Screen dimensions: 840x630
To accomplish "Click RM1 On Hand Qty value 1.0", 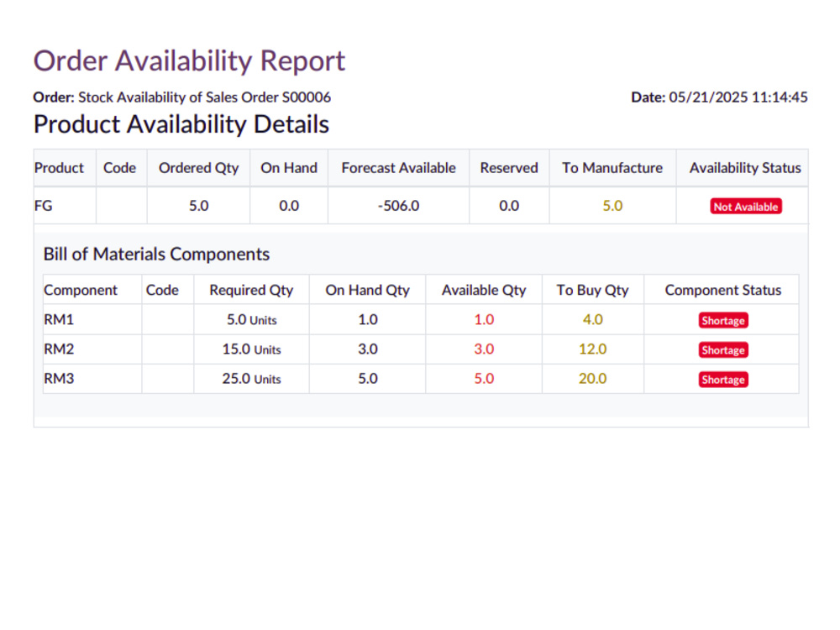I will coord(368,320).
